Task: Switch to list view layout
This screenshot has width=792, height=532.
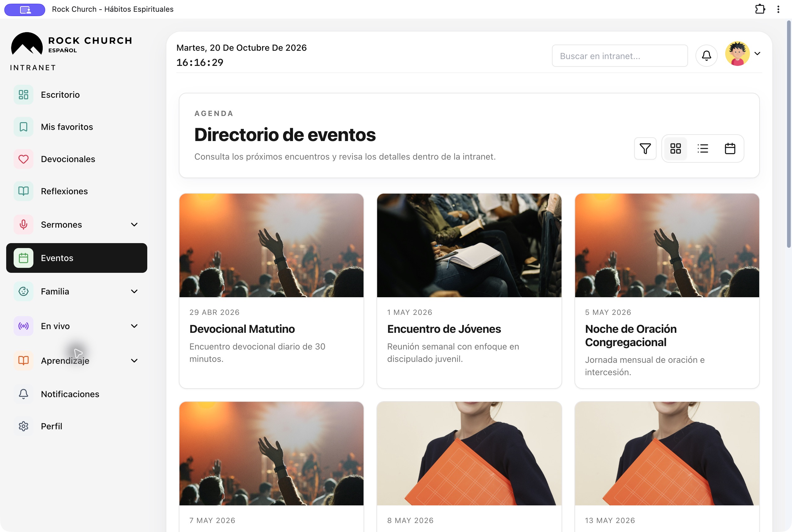Action: coord(702,148)
